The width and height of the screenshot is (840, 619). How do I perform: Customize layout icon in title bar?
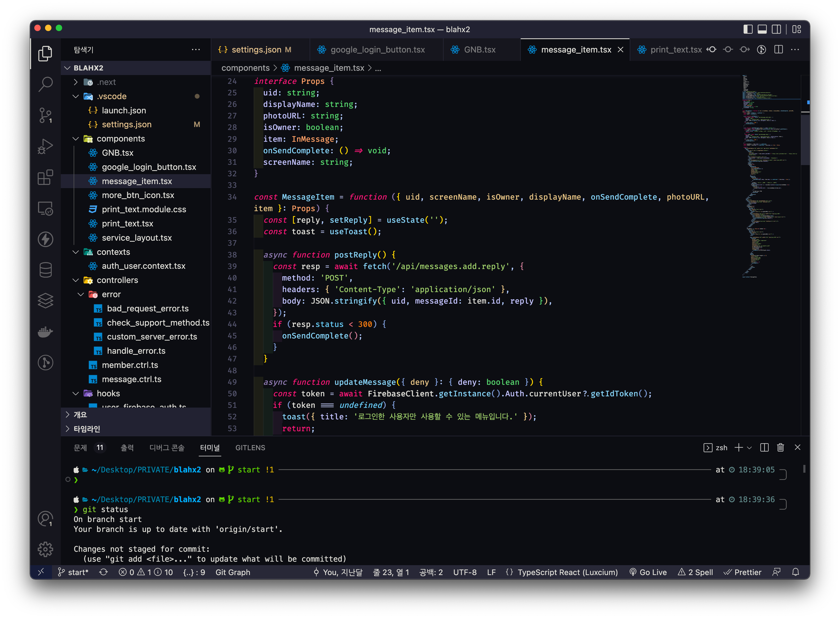coord(797,29)
